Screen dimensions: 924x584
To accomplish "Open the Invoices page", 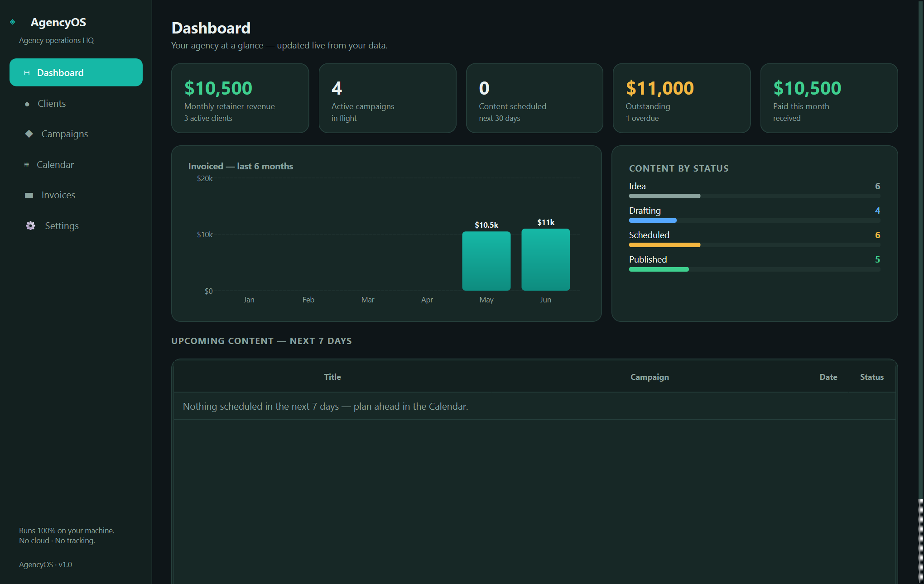I will [x=76, y=195].
